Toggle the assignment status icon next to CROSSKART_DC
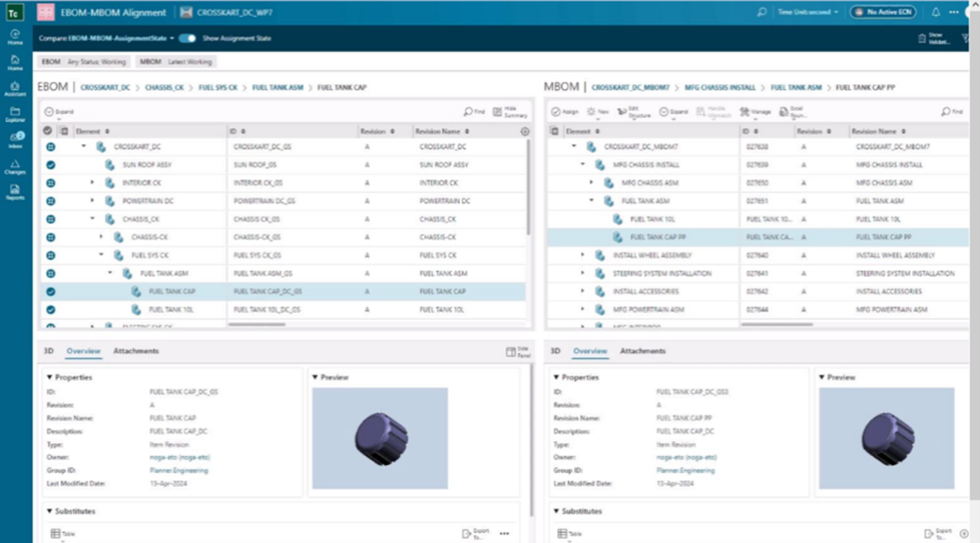Viewport: 980px width, 543px height. [x=50, y=146]
